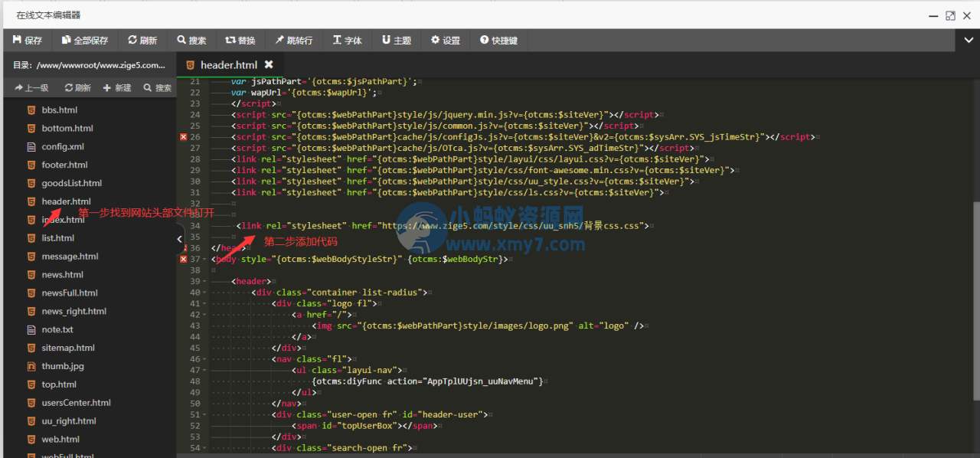Open the 设置 settings gear

[x=446, y=41]
